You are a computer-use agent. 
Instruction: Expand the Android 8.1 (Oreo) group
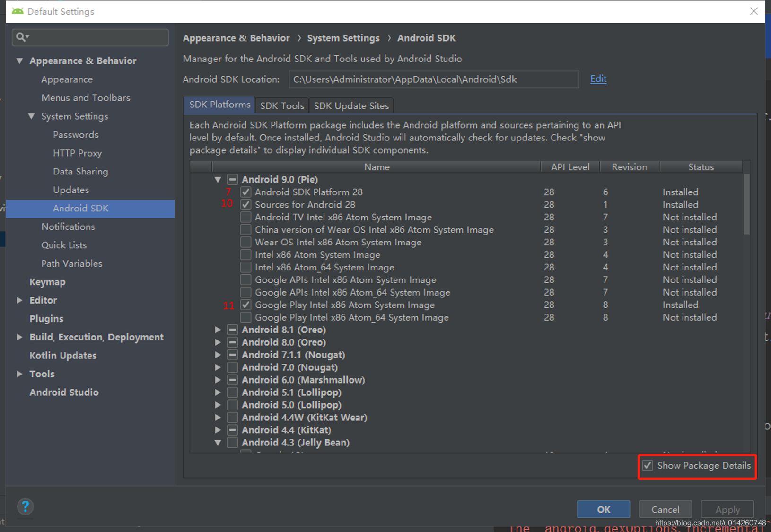[x=218, y=330]
